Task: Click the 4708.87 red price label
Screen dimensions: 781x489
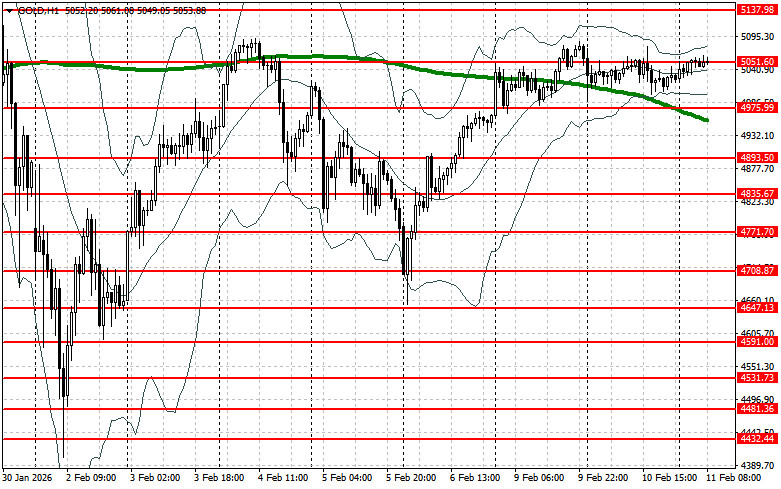Action: [757, 270]
